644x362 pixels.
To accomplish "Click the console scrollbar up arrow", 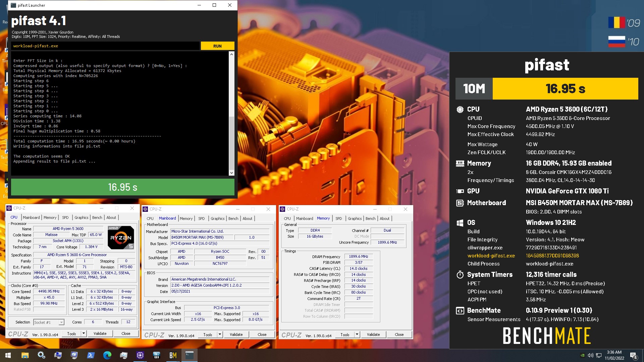I will [231, 54].
